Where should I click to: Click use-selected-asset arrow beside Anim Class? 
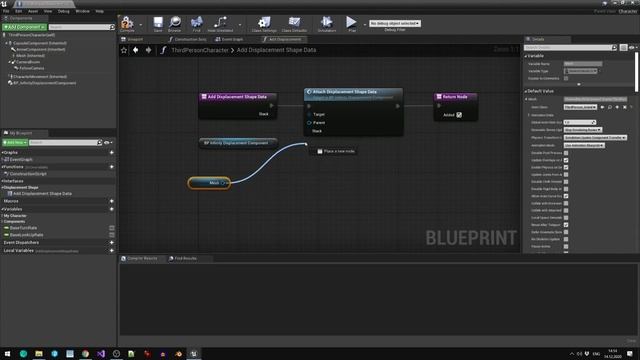click(602, 107)
